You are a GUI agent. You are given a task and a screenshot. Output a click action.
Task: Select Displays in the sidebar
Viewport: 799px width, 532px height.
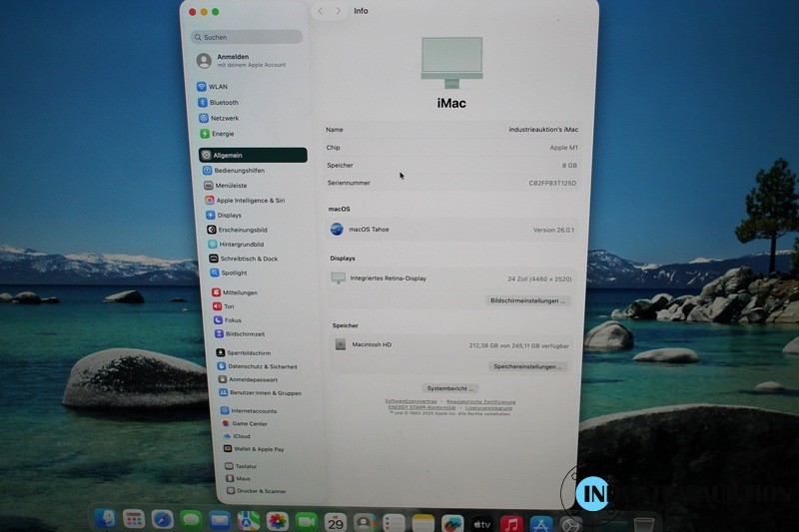coord(229,215)
